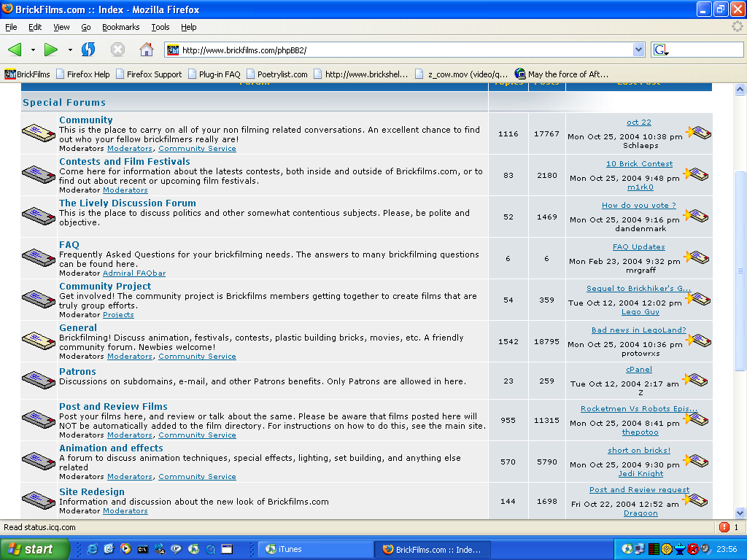View latest post icon beside oct 22
Viewport: 747px width, 560px height.
698,133
